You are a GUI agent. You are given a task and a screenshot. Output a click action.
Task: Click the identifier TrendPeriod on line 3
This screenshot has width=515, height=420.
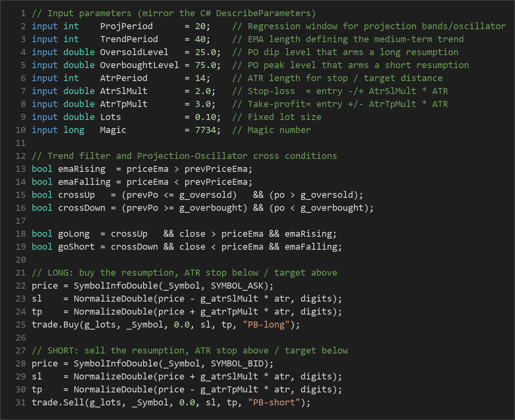(x=129, y=39)
